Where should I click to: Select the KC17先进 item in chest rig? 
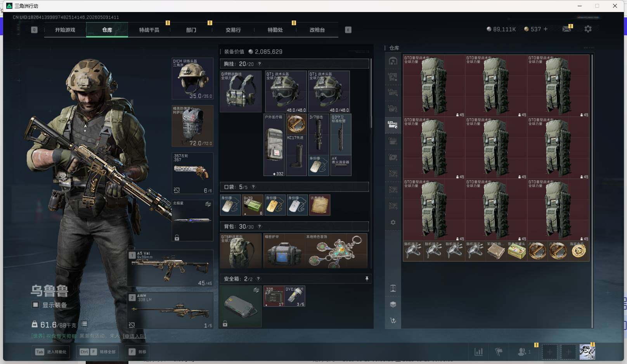(x=296, y=155)
